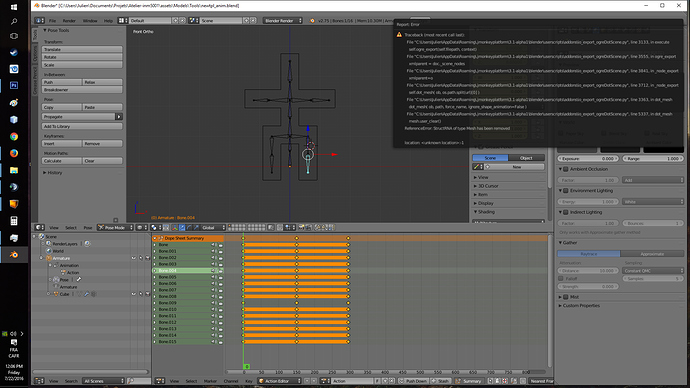Image resolution: width=690 pixels, height=388 pixels.
Task: Click the Push Down action button
Action: pyautogui.click(x=414, y=381)
